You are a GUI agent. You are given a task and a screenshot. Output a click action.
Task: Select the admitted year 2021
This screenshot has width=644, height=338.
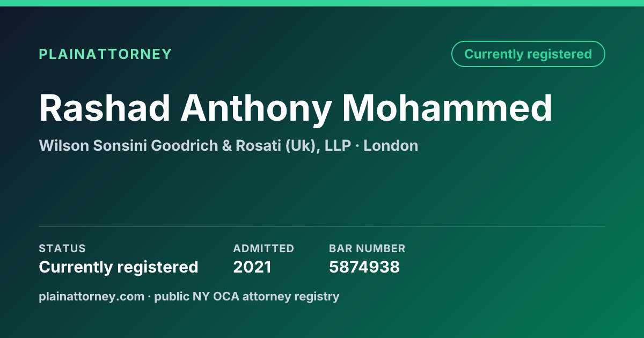[x=252, y=267]
